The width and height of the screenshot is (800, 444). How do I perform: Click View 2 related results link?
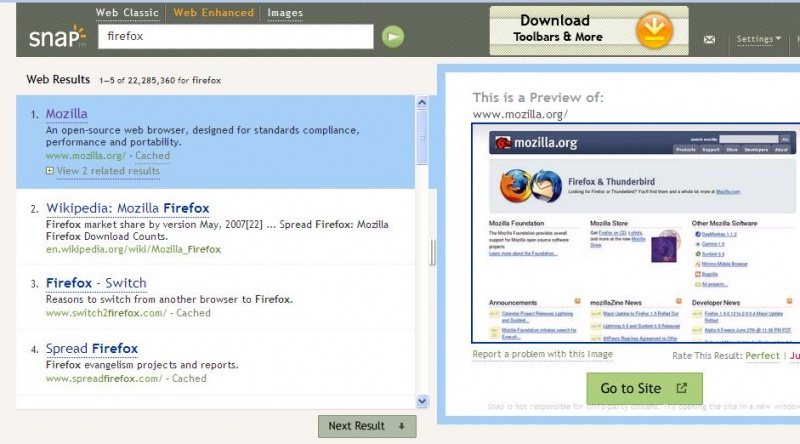coord(108,171)
